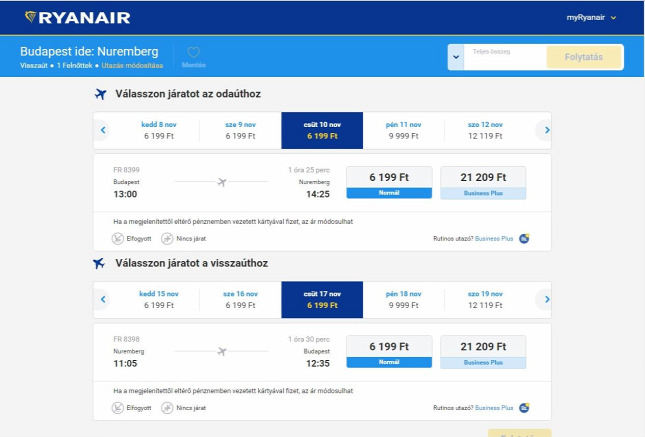645x437 pixels.
Task: Click the return Nincs járat legend icon
Action: click(167, 408)
